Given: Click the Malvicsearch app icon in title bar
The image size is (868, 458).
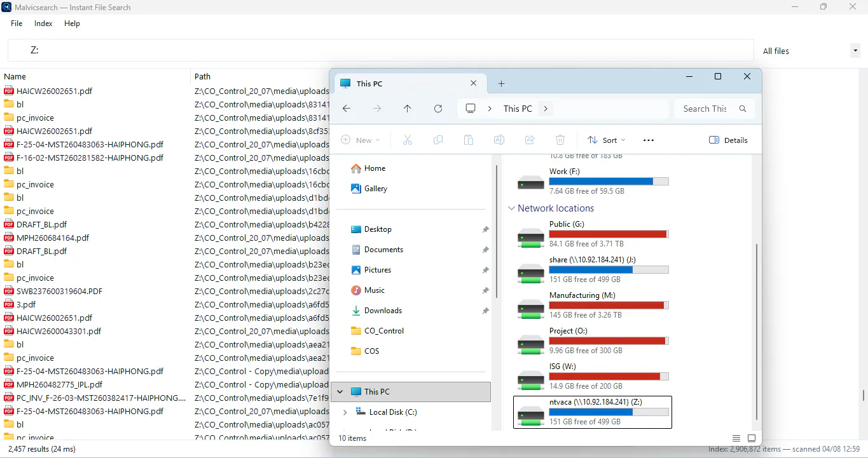Looking at the screenshot, I should pos(6,7).
